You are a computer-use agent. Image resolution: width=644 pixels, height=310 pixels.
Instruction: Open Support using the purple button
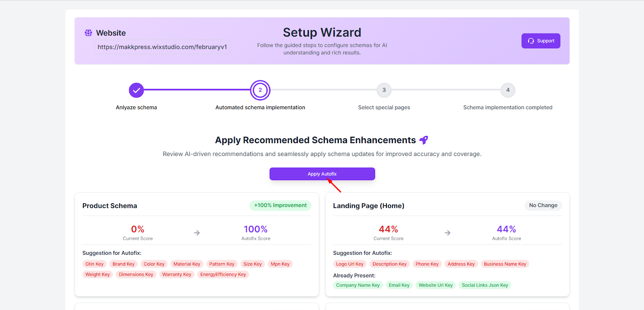541,41
